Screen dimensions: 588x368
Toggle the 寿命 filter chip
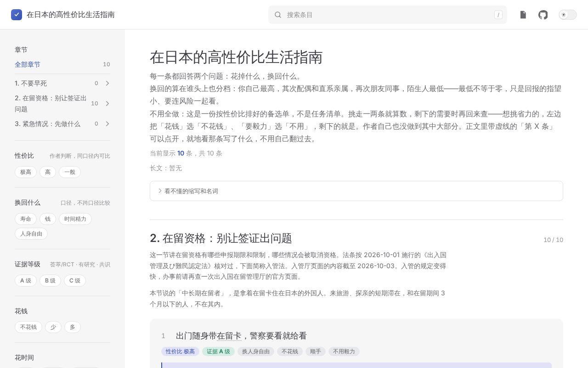click(x=26, y=219)
